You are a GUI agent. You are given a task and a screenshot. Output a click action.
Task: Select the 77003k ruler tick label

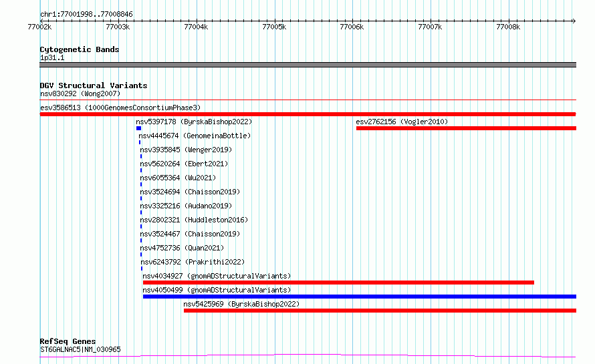pos(118,27)
